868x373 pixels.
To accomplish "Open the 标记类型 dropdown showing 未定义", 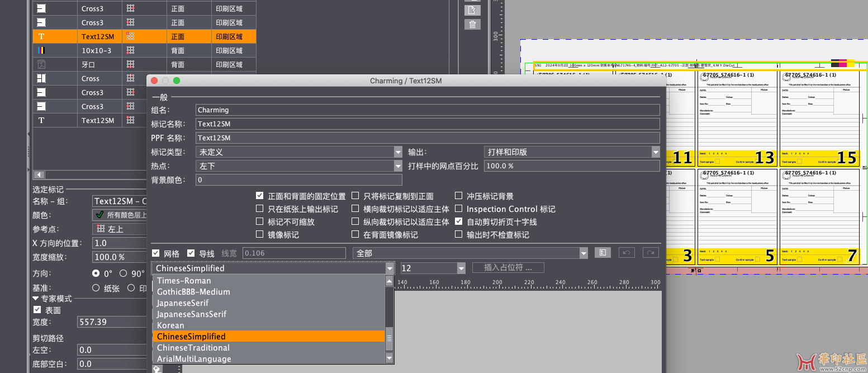I will click(x=299, y=152).
